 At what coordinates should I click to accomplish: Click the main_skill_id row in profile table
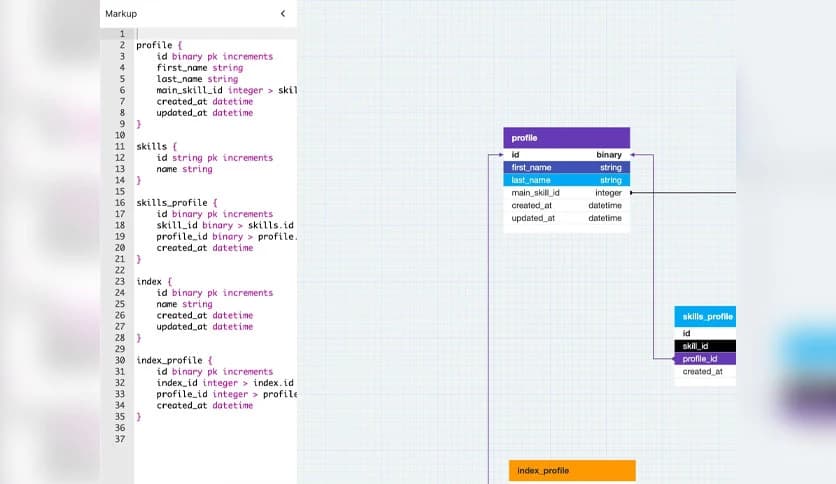point(566,193)
